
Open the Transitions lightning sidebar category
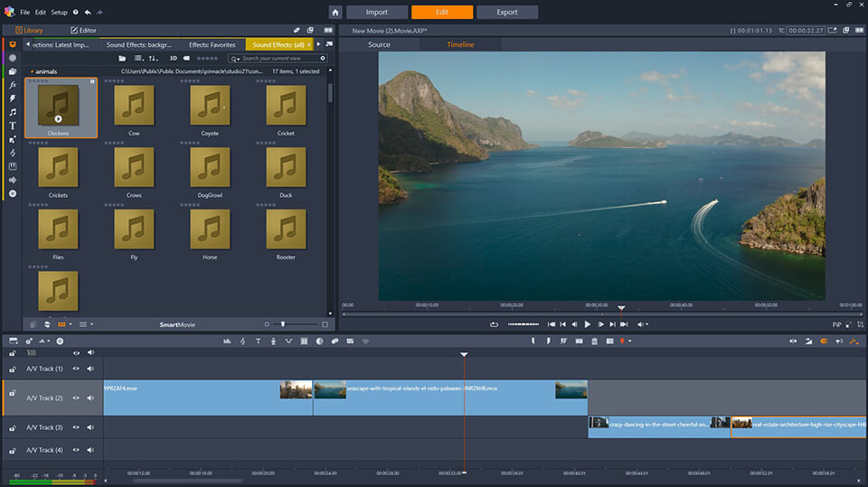13,98
